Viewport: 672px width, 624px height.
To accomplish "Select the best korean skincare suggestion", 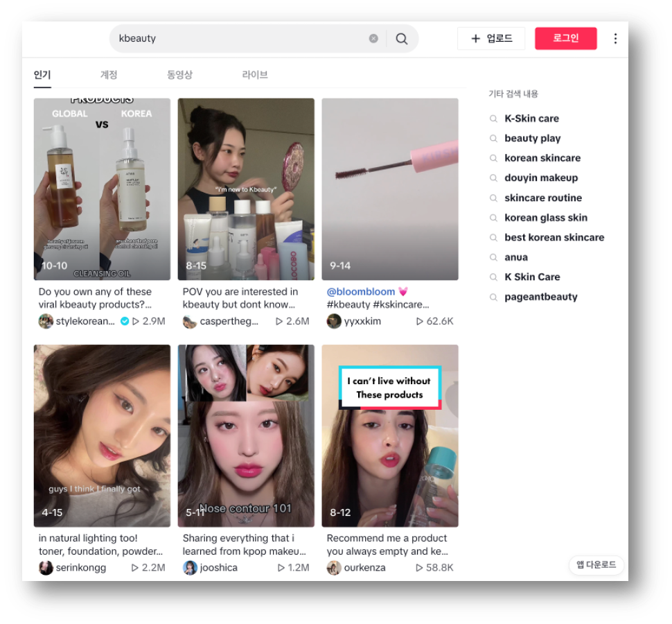I will point(554,237).
